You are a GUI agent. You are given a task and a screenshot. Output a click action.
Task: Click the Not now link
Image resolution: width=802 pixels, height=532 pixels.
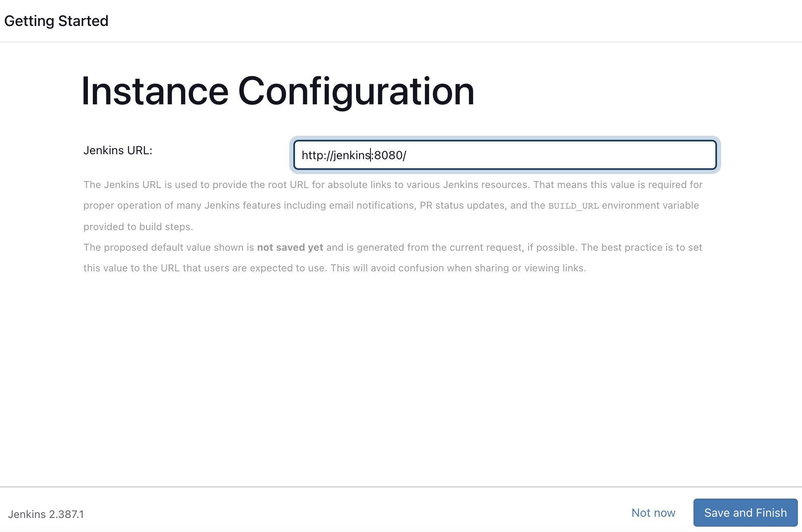pos(653,513)
